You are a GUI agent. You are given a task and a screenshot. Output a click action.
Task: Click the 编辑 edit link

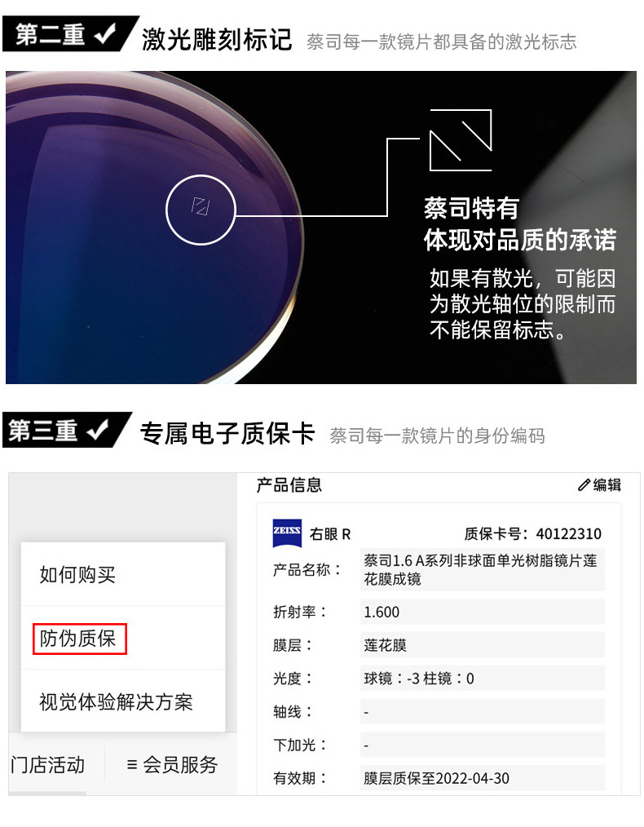(600, 484)
